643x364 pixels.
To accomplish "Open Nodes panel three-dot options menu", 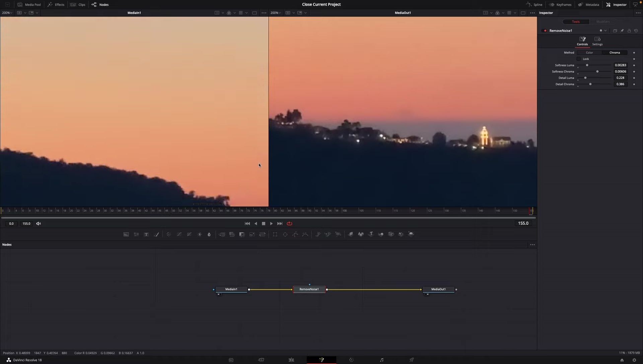I will click(x=532, y=245).
